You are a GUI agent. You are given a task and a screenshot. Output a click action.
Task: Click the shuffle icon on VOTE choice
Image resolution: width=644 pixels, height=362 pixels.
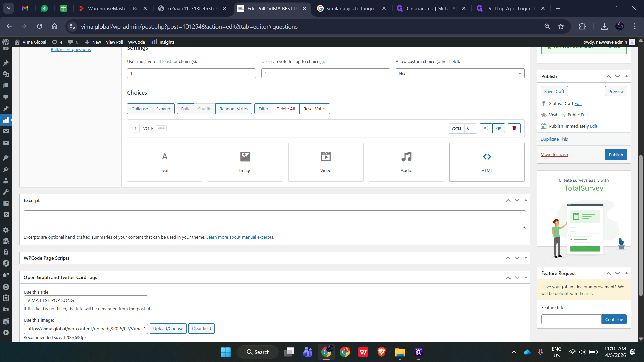pyautogui.click(x=486, y=128)
